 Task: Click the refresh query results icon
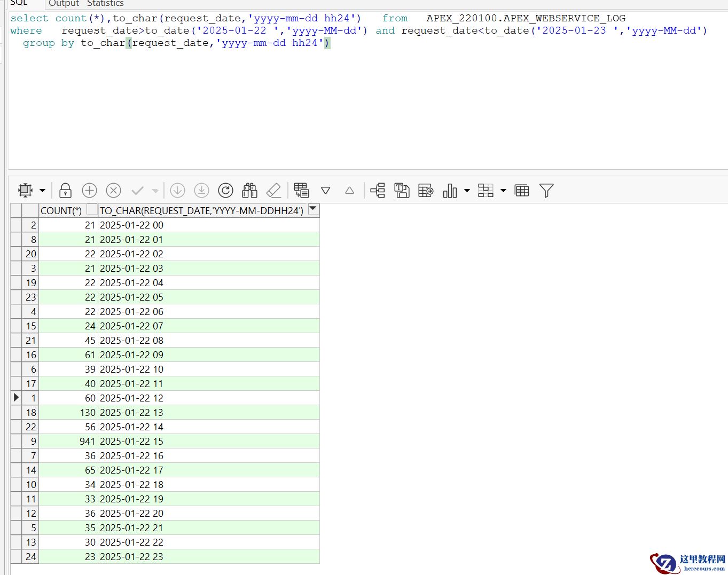click(225, 191)
